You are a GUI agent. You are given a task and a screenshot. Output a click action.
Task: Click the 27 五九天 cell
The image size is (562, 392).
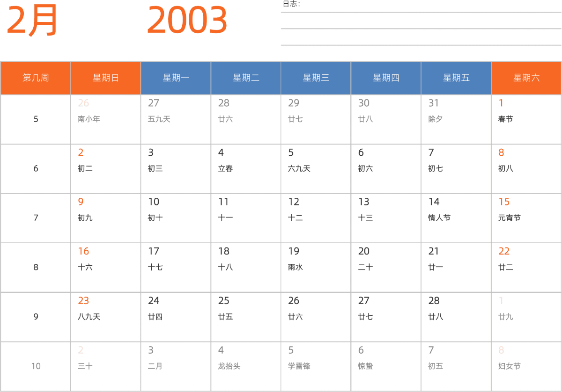click(x=176, y=119)
